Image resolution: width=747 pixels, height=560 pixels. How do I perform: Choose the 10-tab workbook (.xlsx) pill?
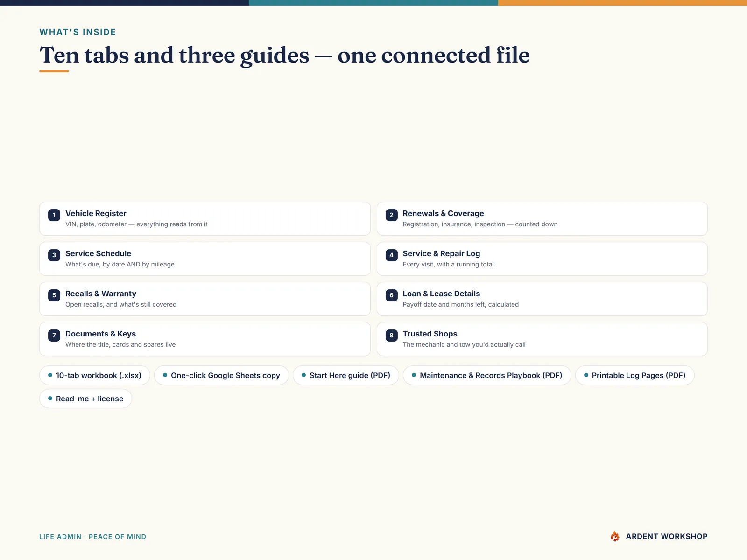pyautogui.click(x=95, y=375)
